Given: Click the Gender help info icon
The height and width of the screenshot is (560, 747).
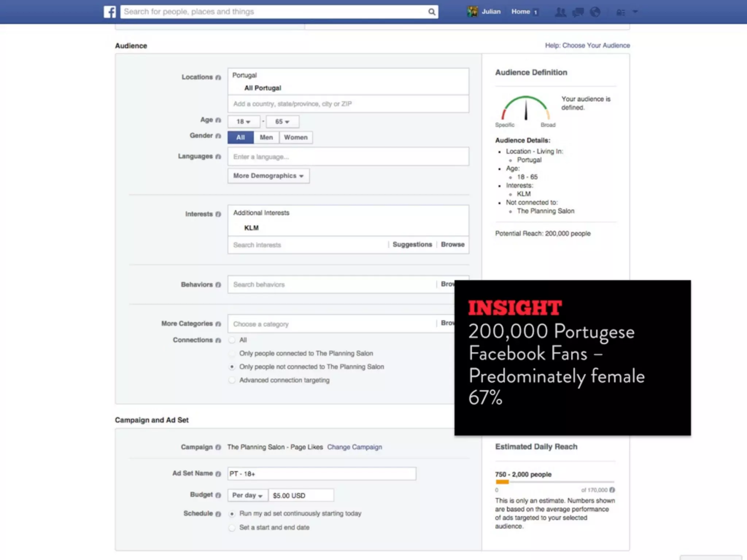Looking at the screenshot, I should 218,136.
